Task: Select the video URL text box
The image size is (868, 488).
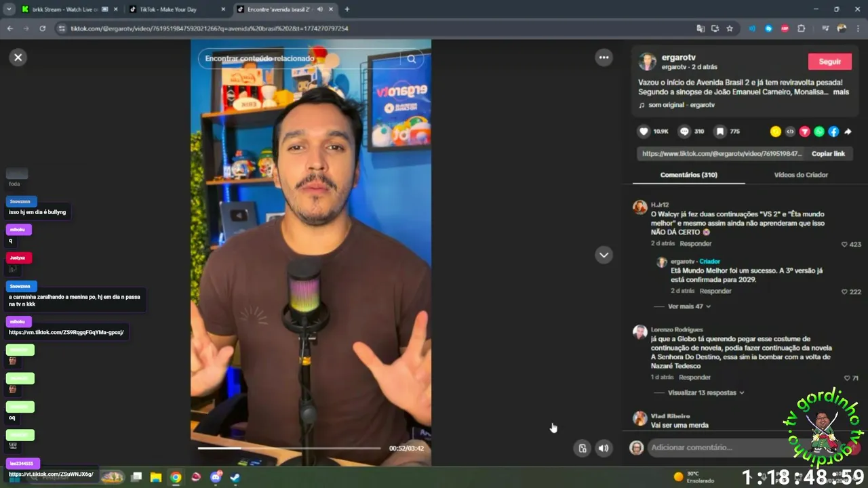Action: [x=722, y=154]
